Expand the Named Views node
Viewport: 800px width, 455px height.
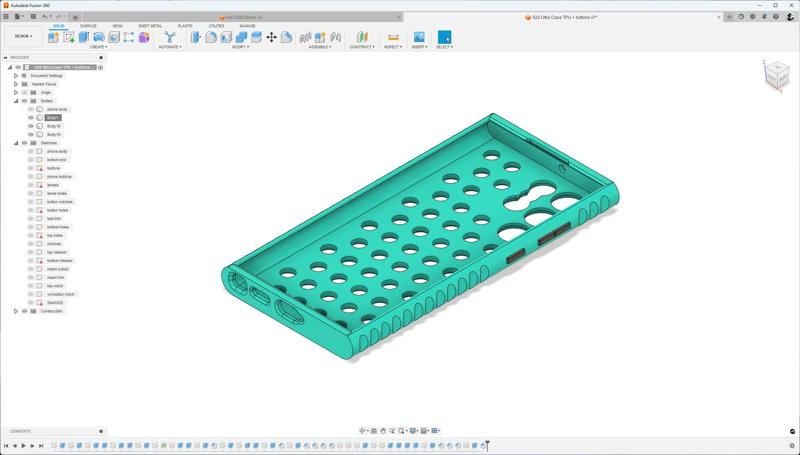point(16,84)
